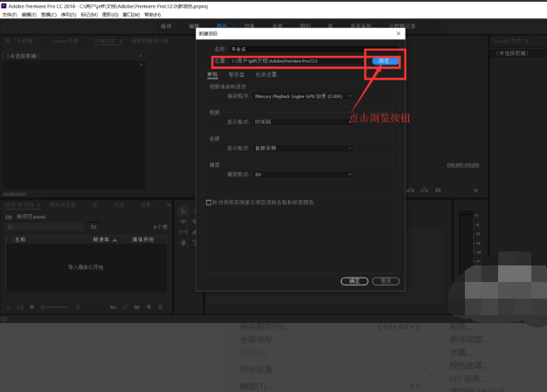547x392 pixels.
Task: Expand hidden panel tabs with the double-chevron
Action: coord(169,205)
